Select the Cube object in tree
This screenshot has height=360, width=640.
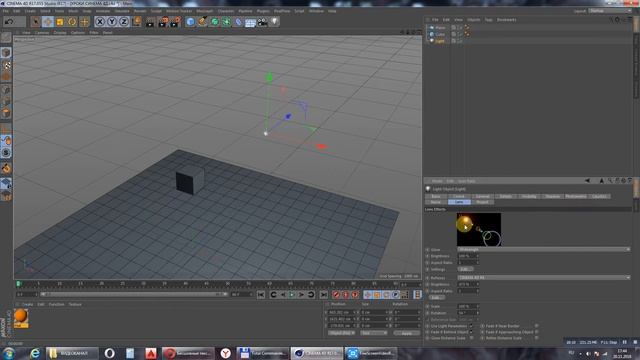440,34
